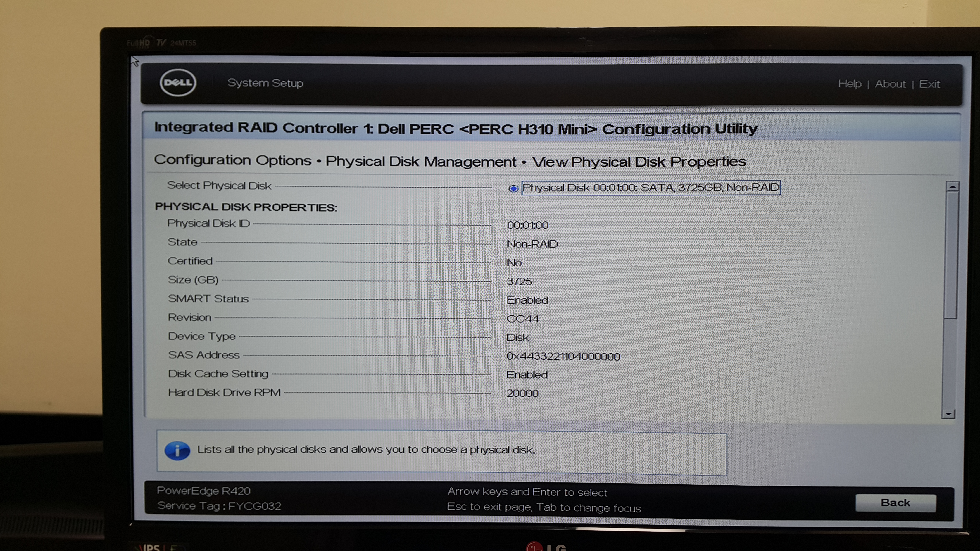
Task: Click the vertical scrollbar thumb
Action: click(x=951, y=255)
